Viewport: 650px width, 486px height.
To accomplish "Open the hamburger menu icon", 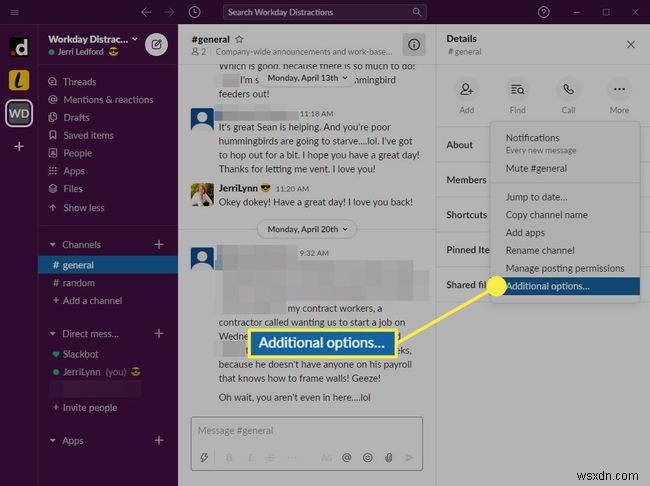I will [x=15, y=12].
